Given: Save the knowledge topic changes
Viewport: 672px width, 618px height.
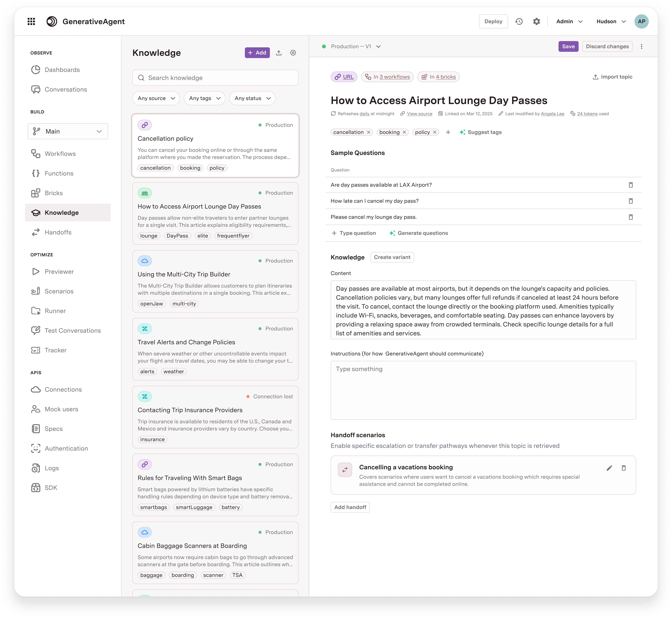Looking at the screenshot, I should coord(568,46).
